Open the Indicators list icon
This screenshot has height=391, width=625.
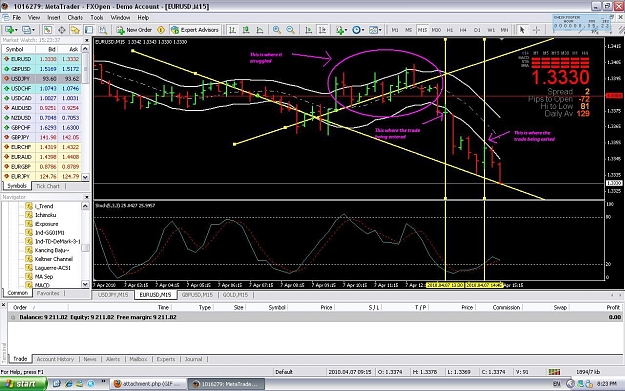tap(340, 30)
